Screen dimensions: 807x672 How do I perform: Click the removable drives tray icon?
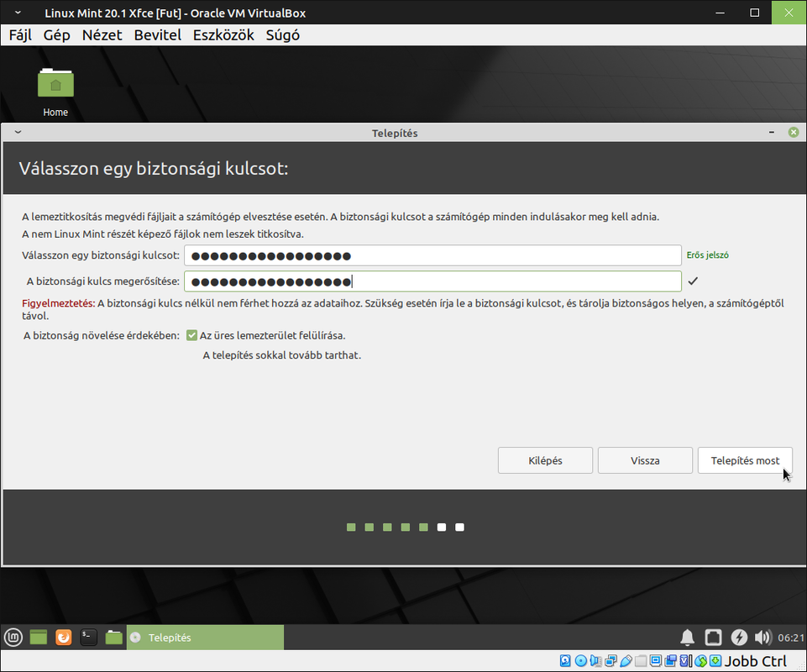click(713, 638)
